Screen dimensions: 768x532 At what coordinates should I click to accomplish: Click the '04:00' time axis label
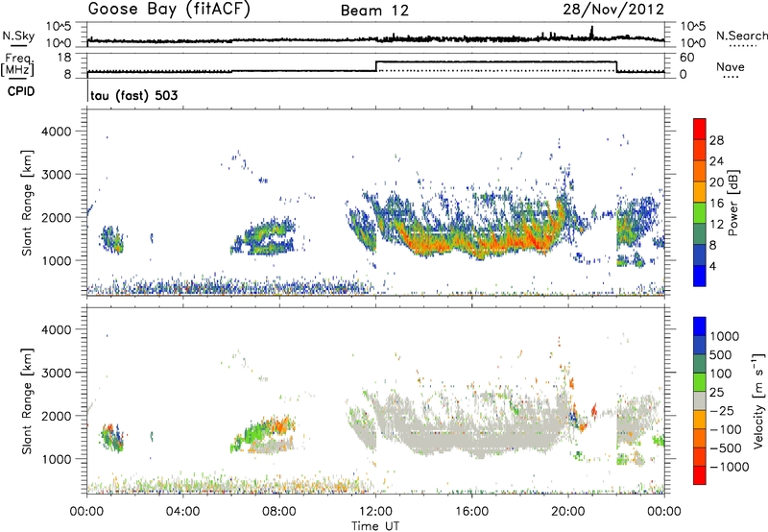pos(183,512)
